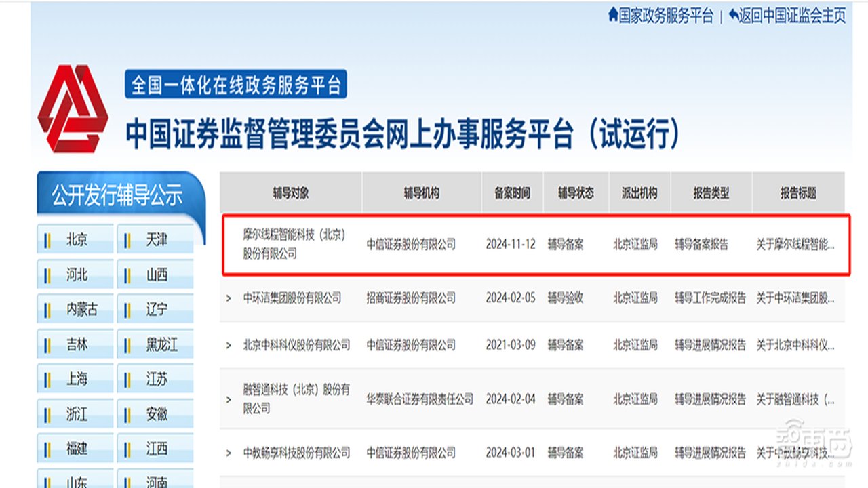The height and width of the screenshot is (488, 868).
Task: Choose the 黑龙江 region button
Action: pos(155,344)
